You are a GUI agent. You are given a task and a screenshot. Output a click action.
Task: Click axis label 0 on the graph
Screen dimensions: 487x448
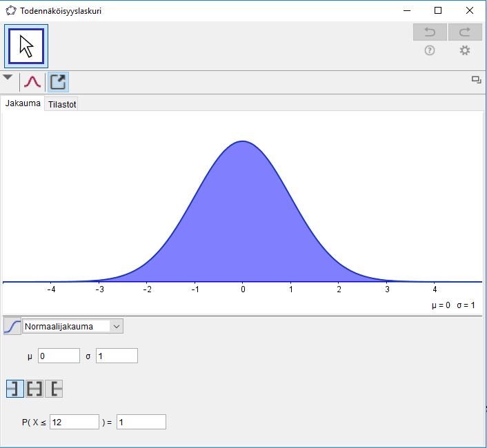(243, 289)
